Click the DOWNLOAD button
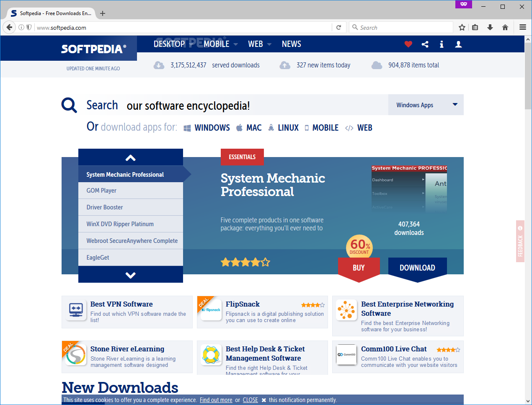 pyautogui.click(x=417, y=268)
